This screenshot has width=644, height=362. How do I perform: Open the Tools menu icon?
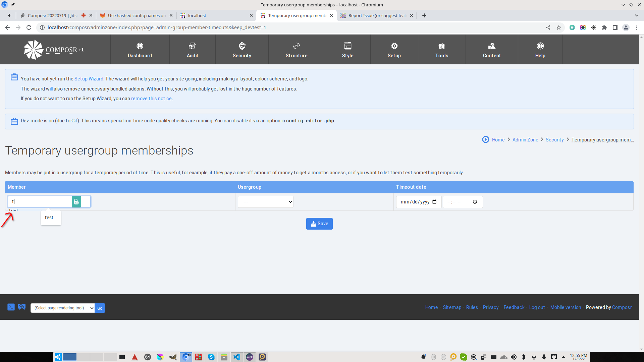point(441,46)
